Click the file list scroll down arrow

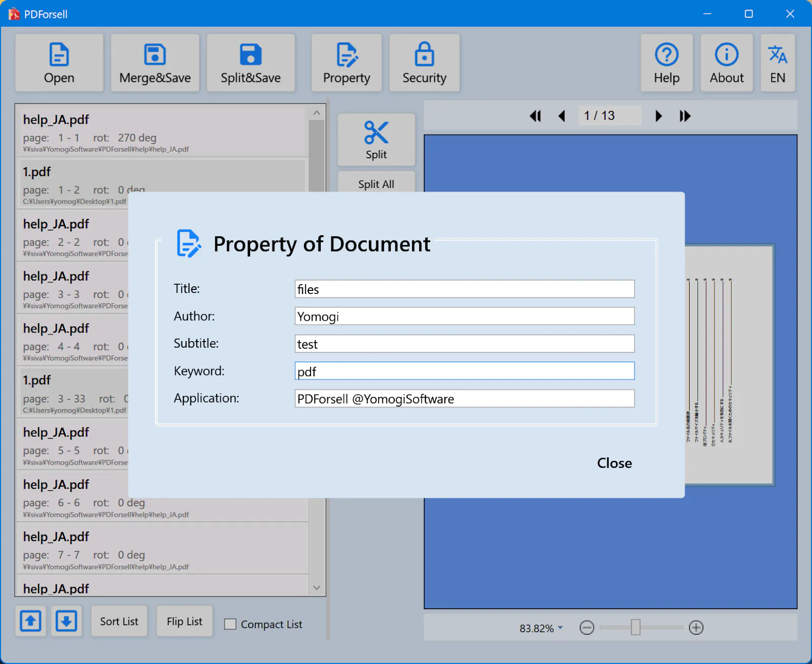[x=317, y=588]
